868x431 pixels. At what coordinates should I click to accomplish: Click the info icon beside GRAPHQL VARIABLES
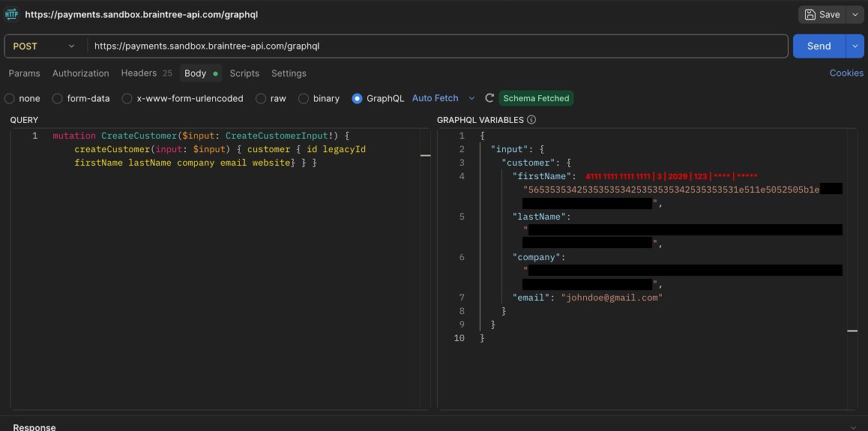click(531, 119)
